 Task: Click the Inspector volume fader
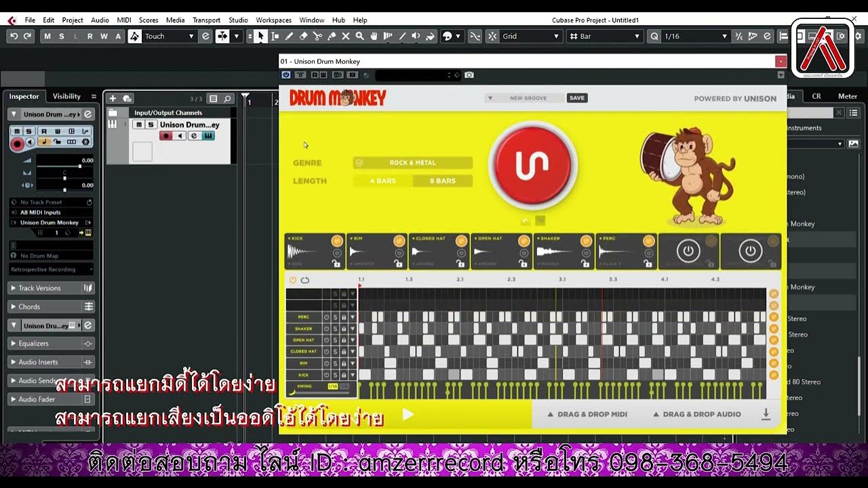[64, 166]
